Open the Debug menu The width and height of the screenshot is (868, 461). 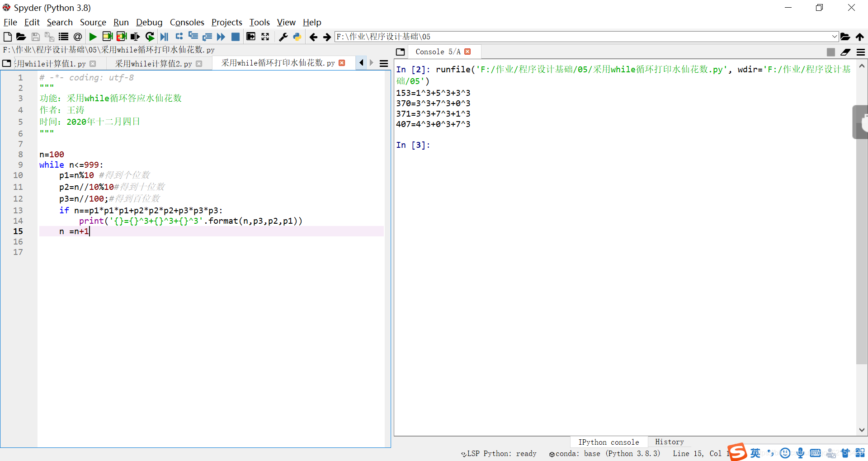click(x=149, y=22)
